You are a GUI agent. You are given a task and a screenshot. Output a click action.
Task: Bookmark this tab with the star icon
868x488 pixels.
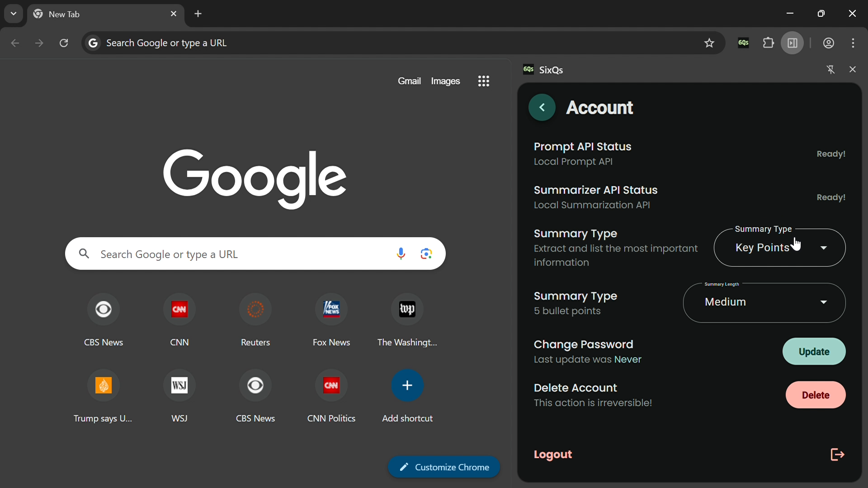[710, 43]
